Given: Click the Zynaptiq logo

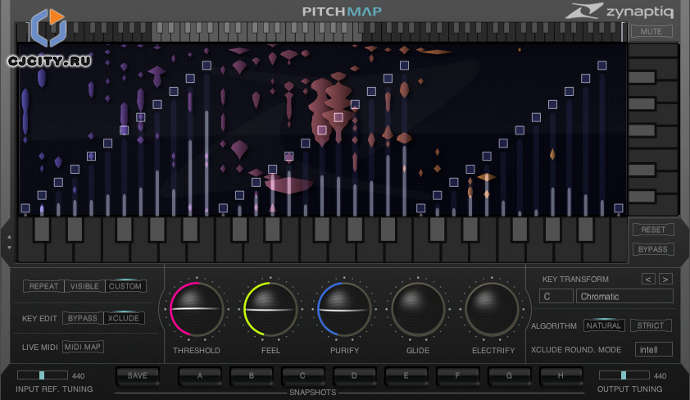Looking at the screenshot, I should coord(620,11).
